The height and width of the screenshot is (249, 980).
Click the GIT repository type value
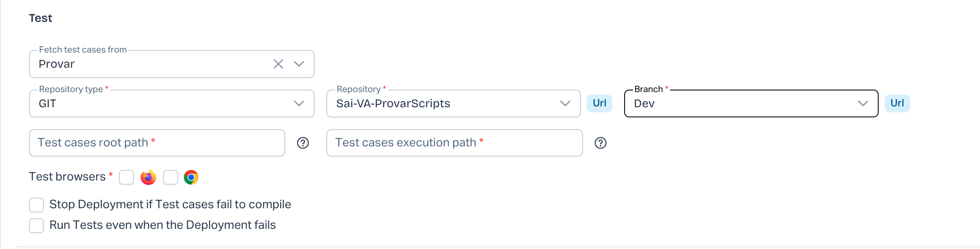(x=48, y=103)
